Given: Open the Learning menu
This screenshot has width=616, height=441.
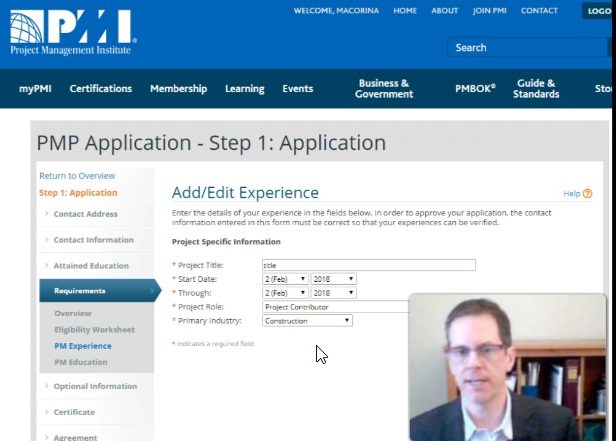Looking at the screenshot, I should (245, 89).
